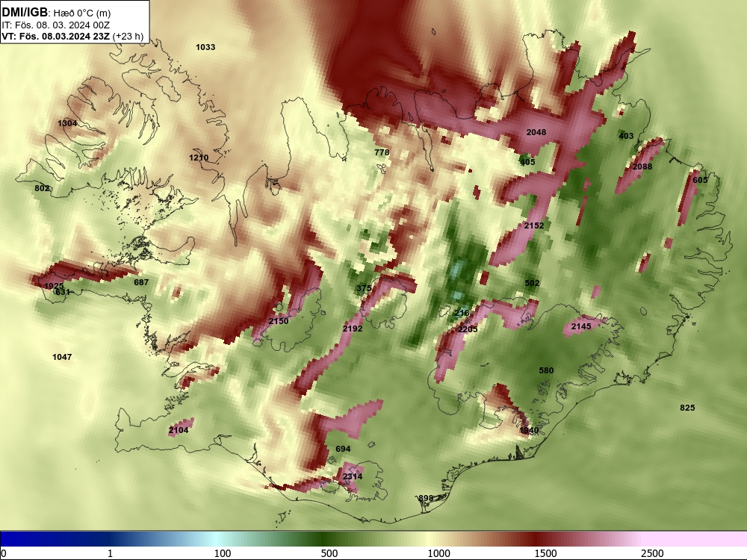This screenshot has height=560, width=747.
Task: Click the map value 1940
Action: pyautogui.click(x=529, y=431)
